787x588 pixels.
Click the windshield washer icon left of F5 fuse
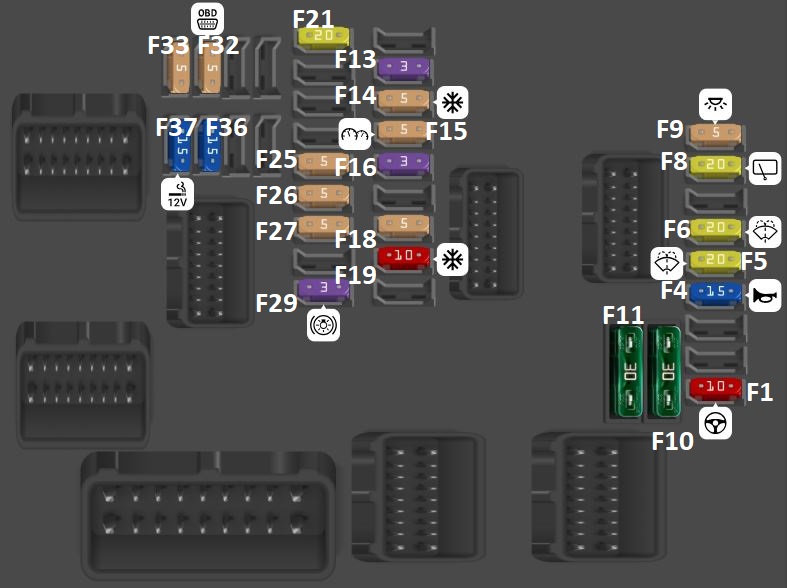click(x=667, y=263)
